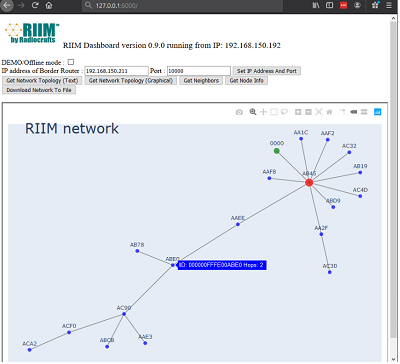Click the red AB45 node in graph

tap(309, 182)
